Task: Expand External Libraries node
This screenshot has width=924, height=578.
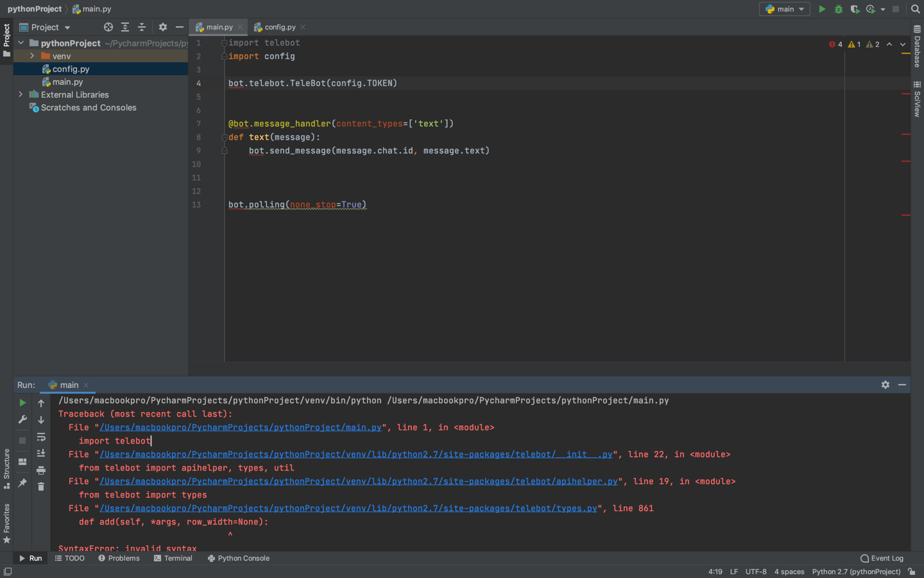Action: (21, 94)
